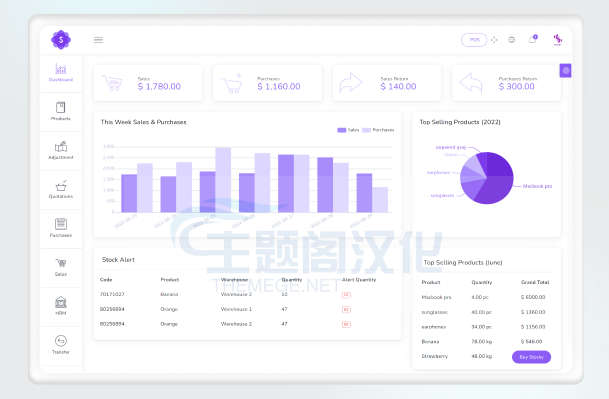Click the forward arrow icon on Sales Return card
This screenshot has height=399, width=609.
[x=351, y=83]
